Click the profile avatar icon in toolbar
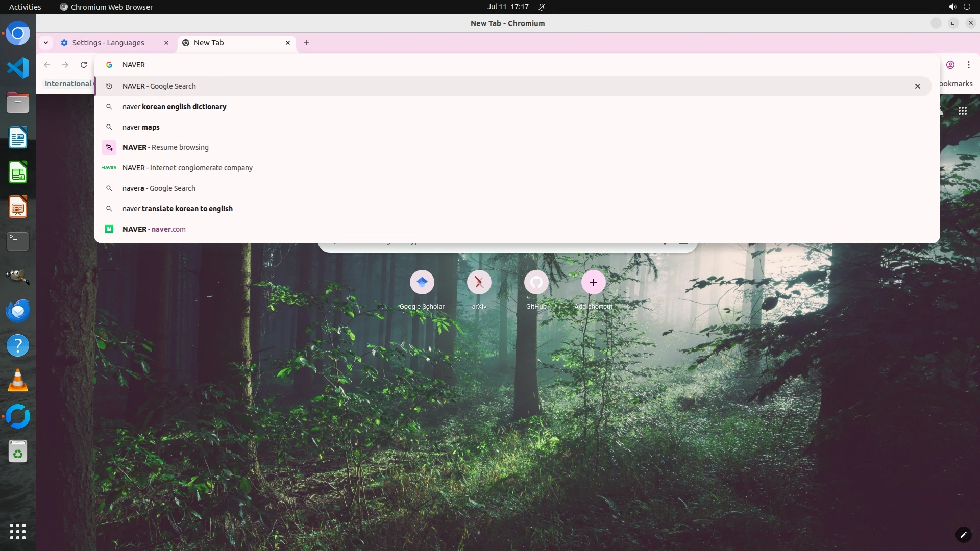980x551 pixels. point(950,65)
